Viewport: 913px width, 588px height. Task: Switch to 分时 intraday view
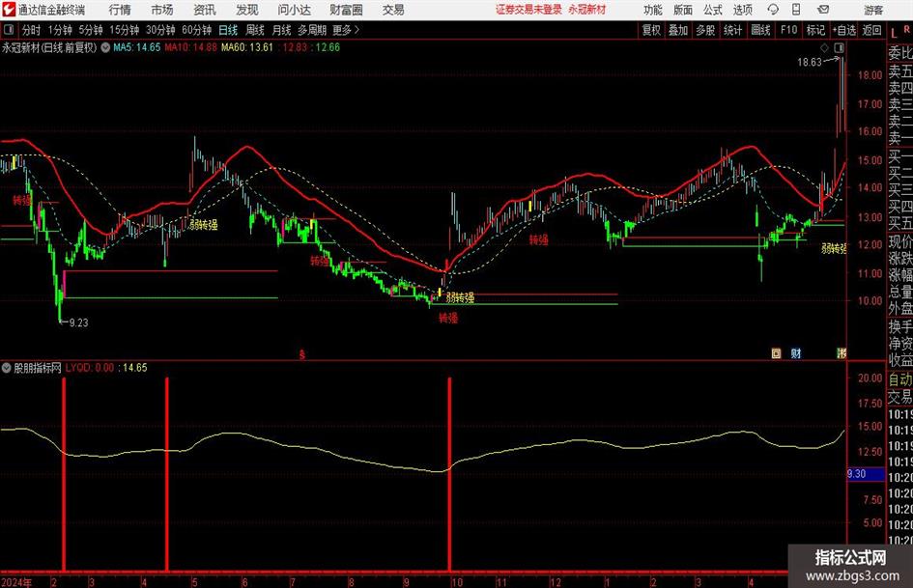tap(32, 30)
